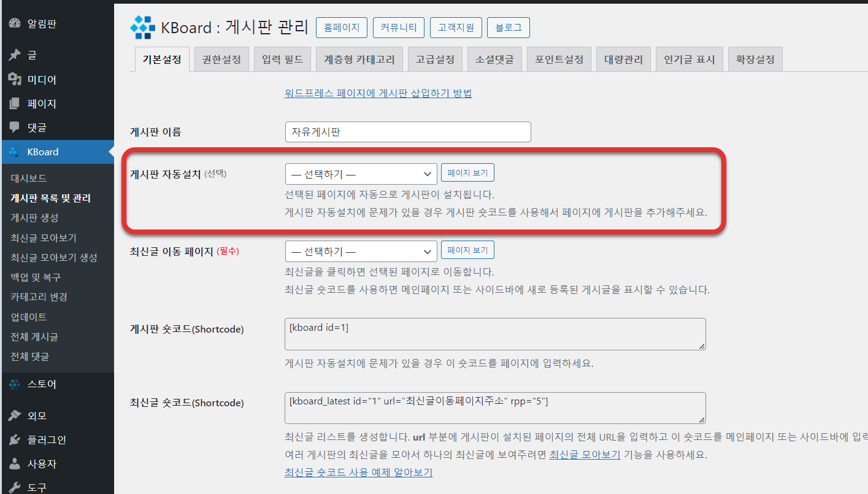This screenshot has height=494, width=868.
Task: Click the 댓글 speech bubble icon
Action: pyautogui.click(x=15, y=128)
